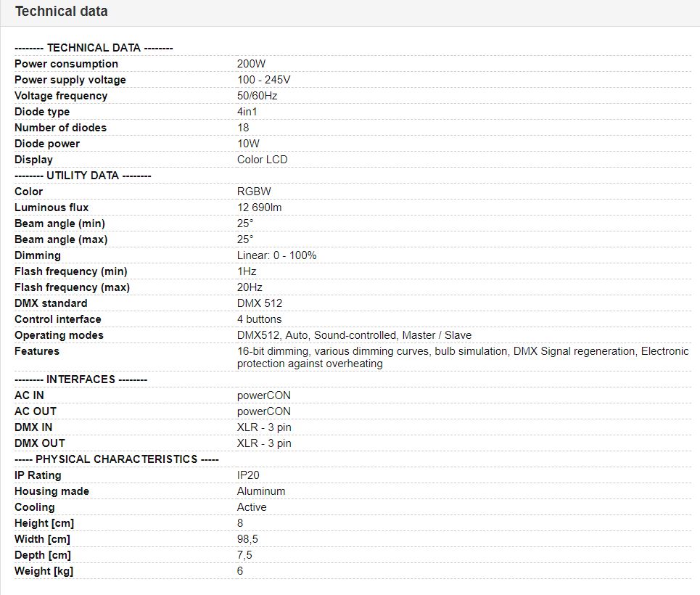Image resolution: width=700 pixels, height=595 pixels.
Task: Select the 'Housing made' label
Action: pos(52,491)
